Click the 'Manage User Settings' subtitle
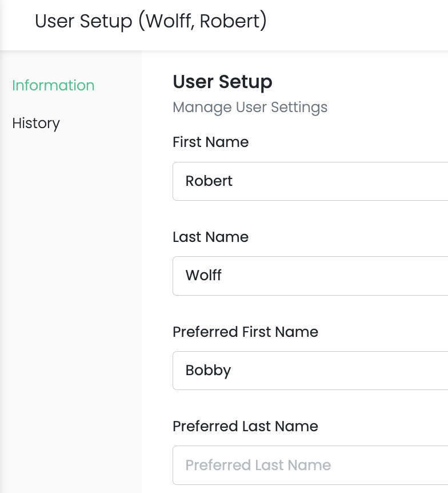Viewport: 448px width, 493px height. pyautogui.click(x=250, y=108)
